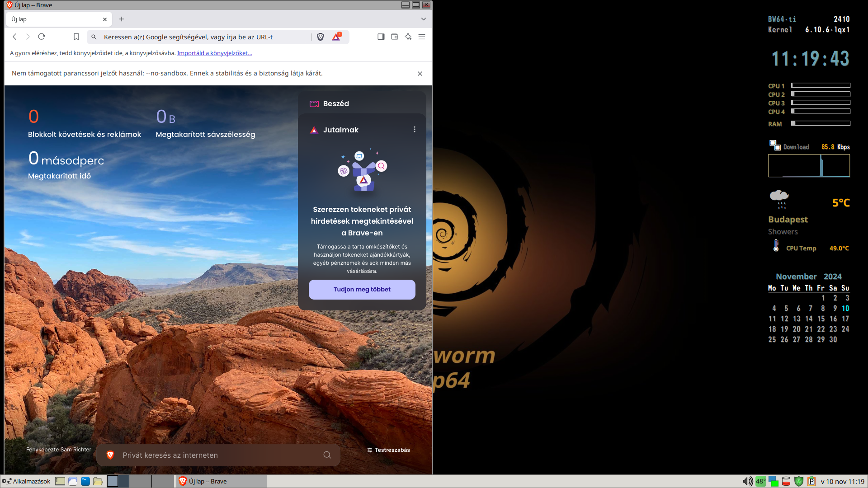Open the Importáld a könyvjelzőket link
The image size is (868, 488).
point(215,53)
